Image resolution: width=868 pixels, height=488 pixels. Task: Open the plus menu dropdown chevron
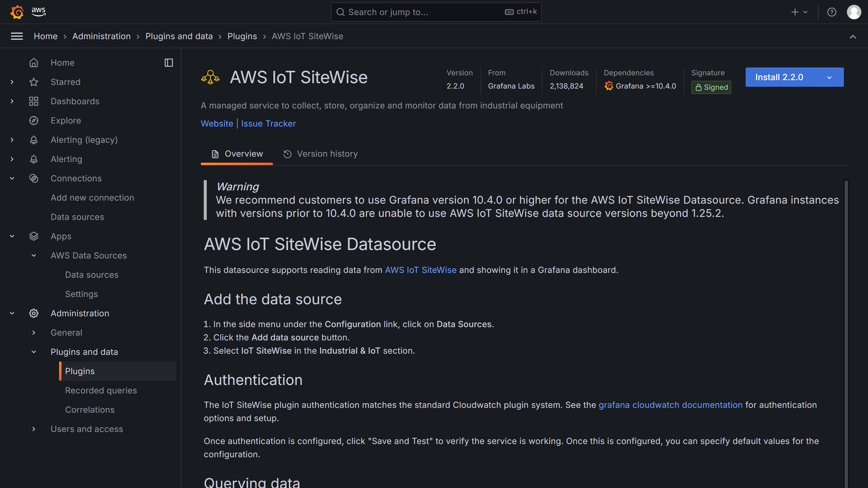pyautogui.click(x=805, y=12)
